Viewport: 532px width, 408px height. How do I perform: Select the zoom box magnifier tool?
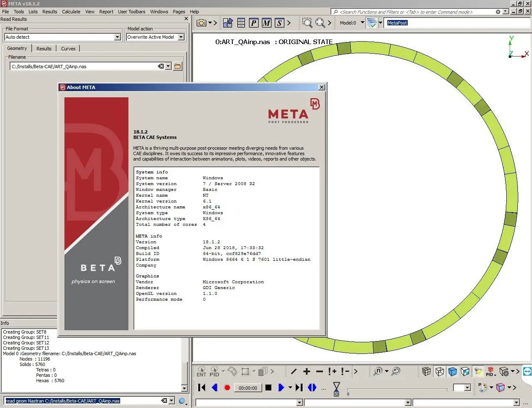click(x=307, y=23)
